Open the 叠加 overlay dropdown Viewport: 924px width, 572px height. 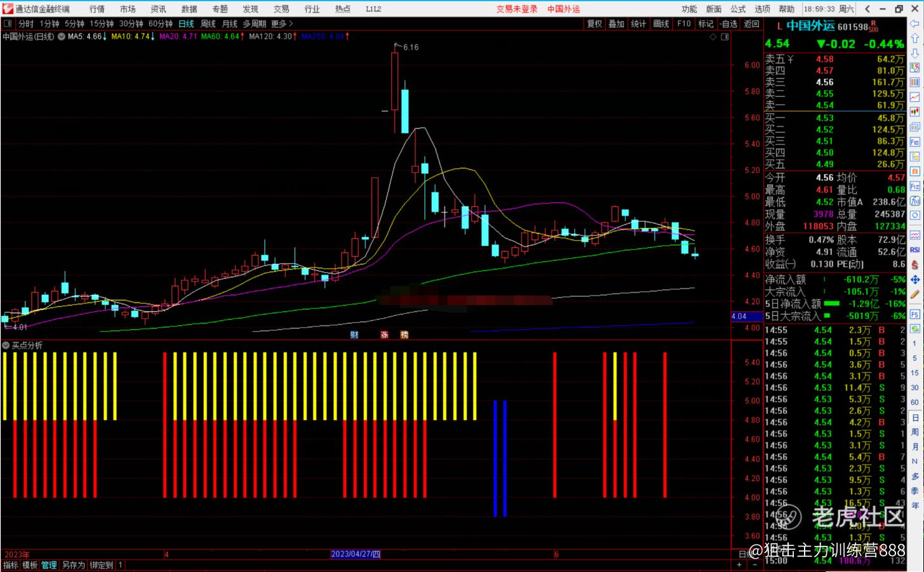(x=616, y=24)
